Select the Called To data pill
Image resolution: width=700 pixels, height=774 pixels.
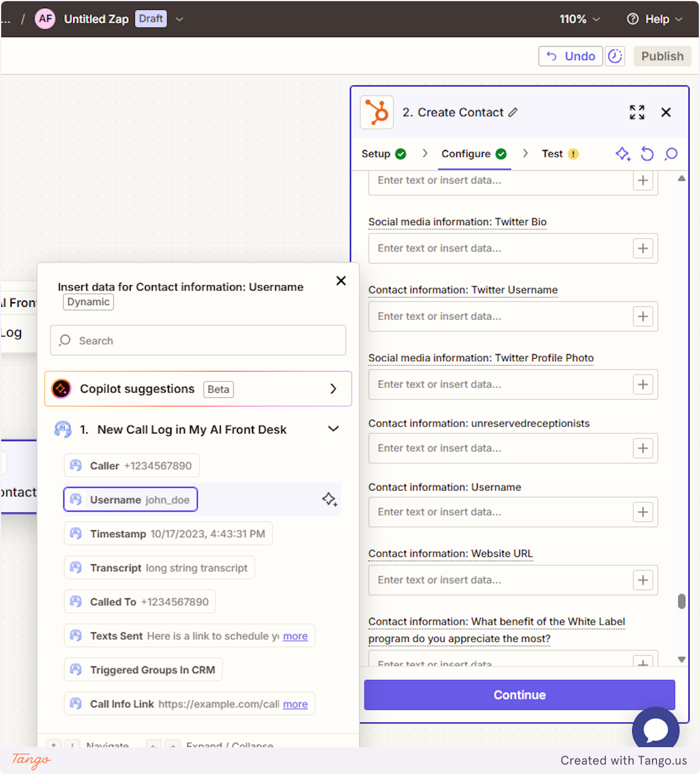tap(140, 602)
